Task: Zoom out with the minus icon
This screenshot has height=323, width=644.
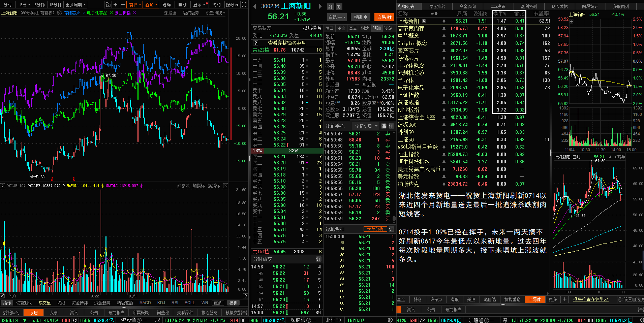Action: 123,5
